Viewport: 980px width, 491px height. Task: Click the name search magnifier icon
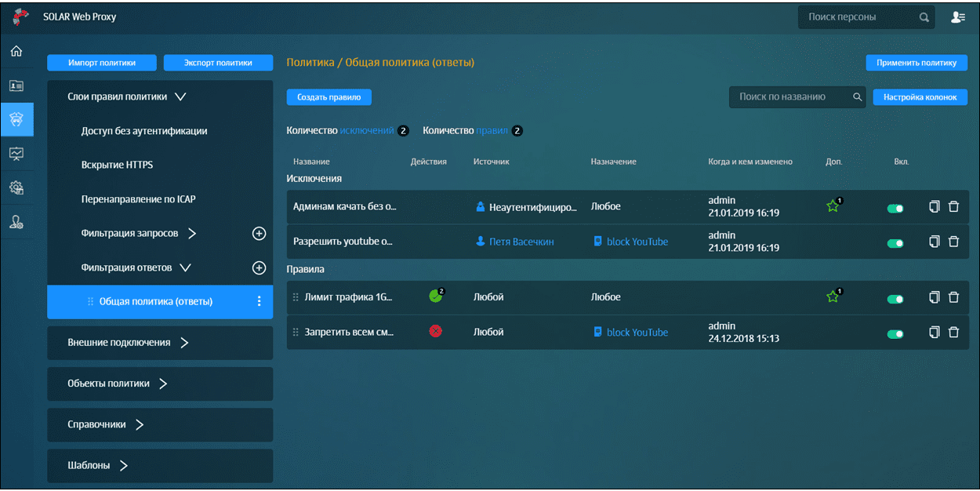tap(858, 97)
